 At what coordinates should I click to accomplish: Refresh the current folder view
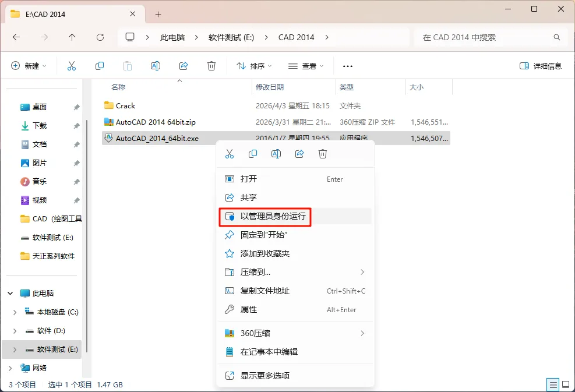pos(100,37)
